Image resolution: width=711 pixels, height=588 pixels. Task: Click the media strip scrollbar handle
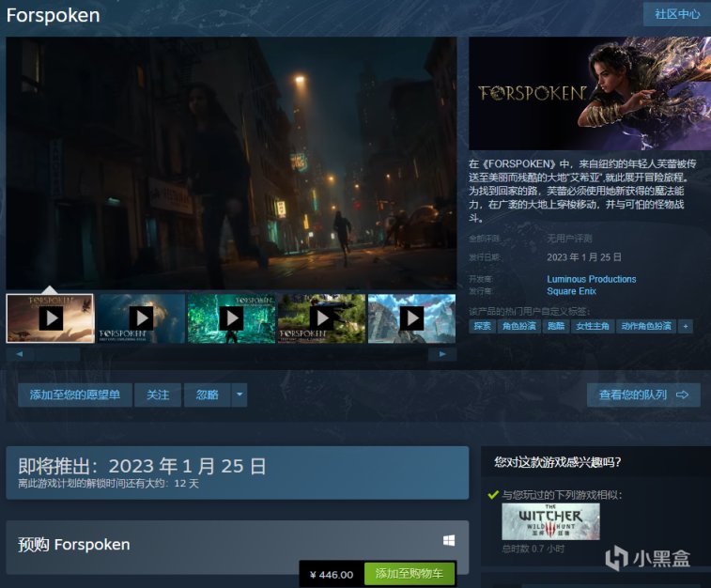pos(55,354)
